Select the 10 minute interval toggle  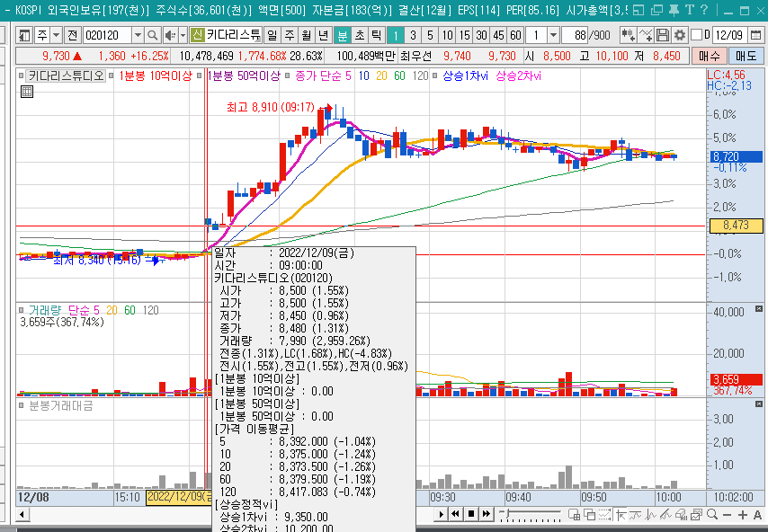tap(447, 35)
